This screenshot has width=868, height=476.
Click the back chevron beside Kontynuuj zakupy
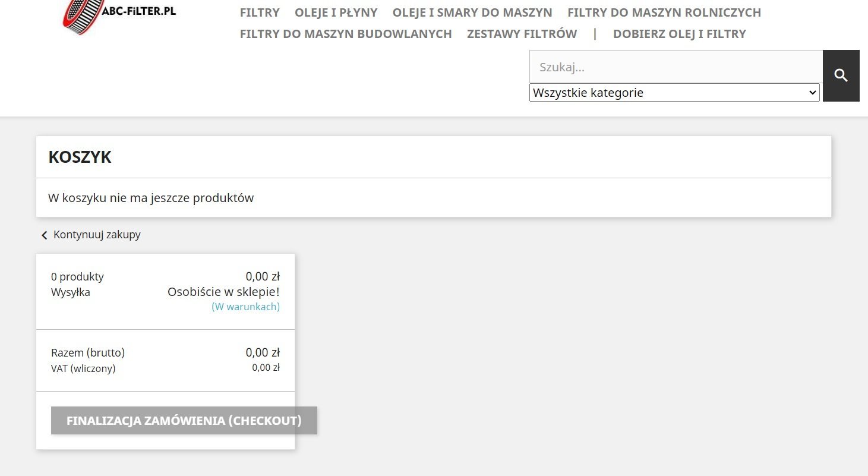click(44, 235)
